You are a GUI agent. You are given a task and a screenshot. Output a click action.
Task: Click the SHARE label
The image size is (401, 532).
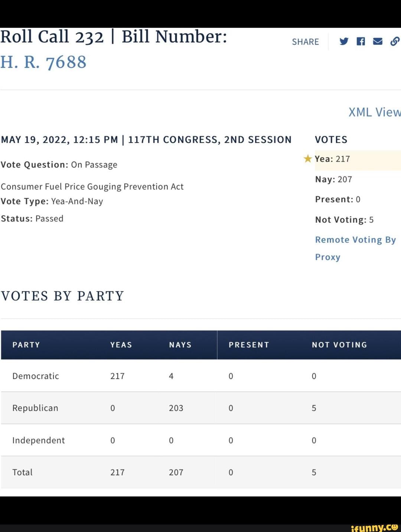click(x=305, y=42)
